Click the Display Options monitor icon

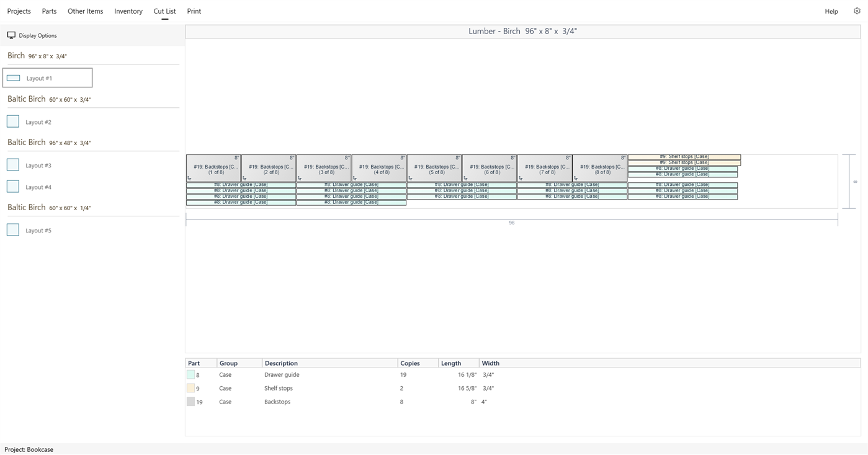(x=11, y=35)
